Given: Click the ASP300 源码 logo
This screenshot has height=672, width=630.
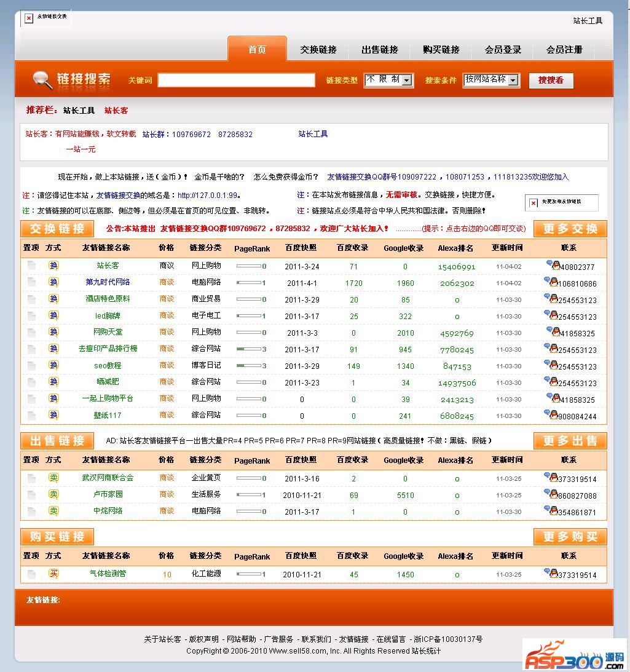Looking at the screenshot, I should click(575, 655).
